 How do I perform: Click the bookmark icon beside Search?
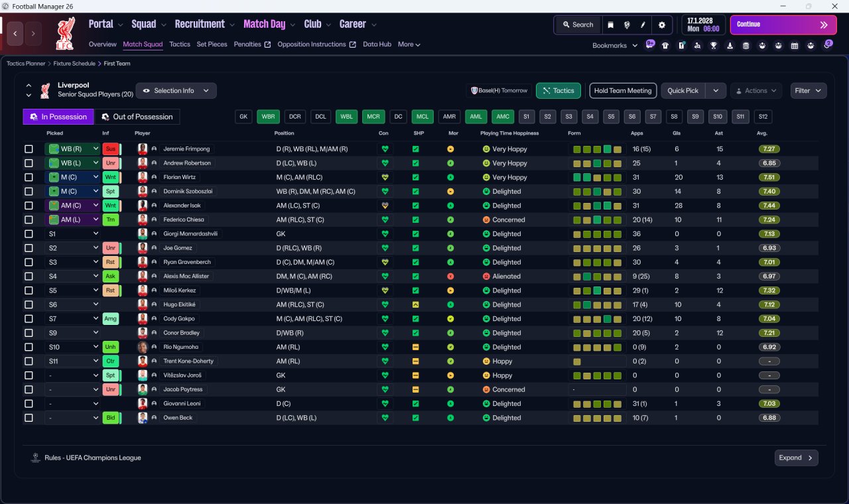611,25
